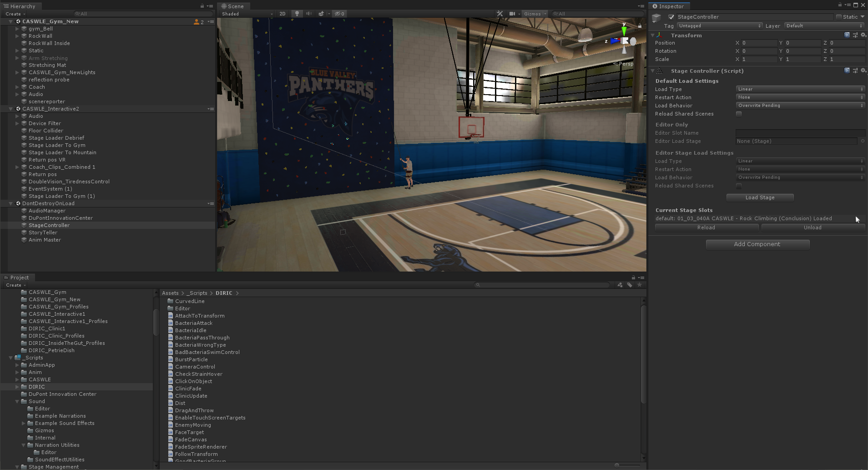Click _Scripts in the breadcrumb path
The image size is (868, 470).
pyautogui.click(x=197, y=293)
